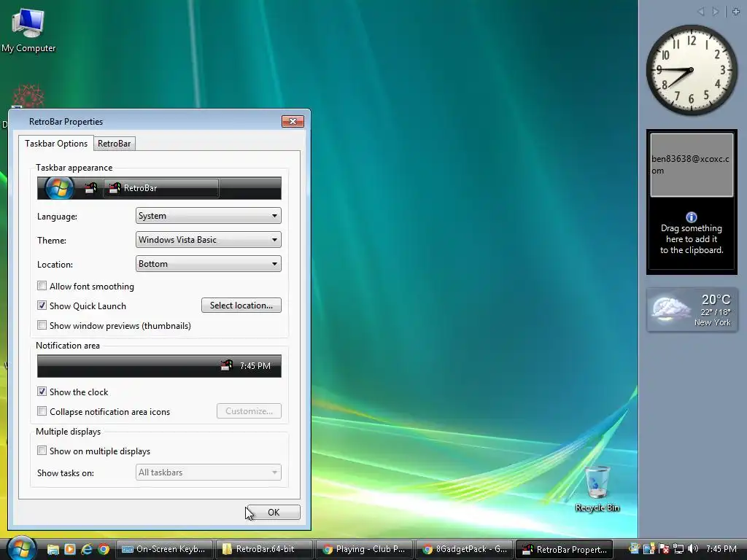Click the network tray icon
This screenshot has height=560, width=747.
pyautogui.click(x=678, y=549)
